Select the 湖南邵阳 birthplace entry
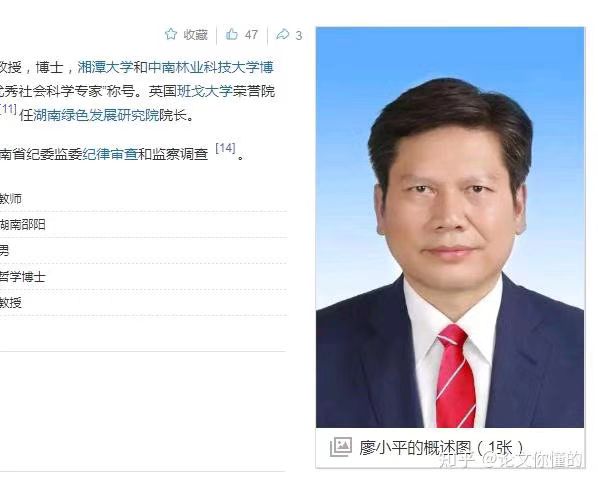 pos(23,224)
